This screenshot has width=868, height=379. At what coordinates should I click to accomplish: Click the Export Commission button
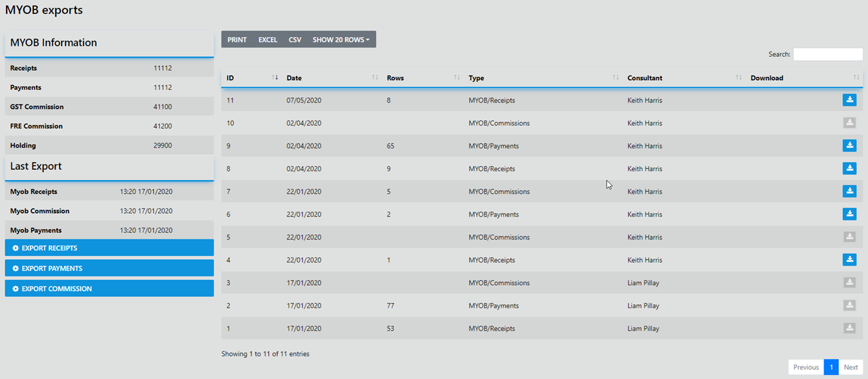click(109, 288)
